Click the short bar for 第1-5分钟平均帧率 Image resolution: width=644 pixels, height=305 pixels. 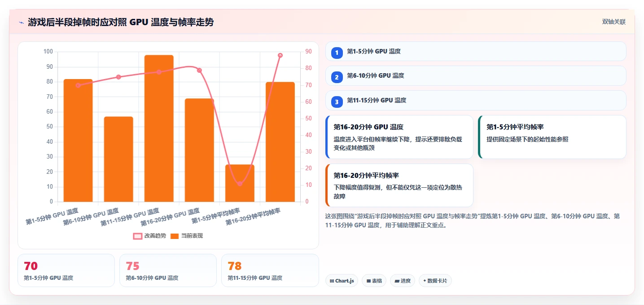[240, 183]
